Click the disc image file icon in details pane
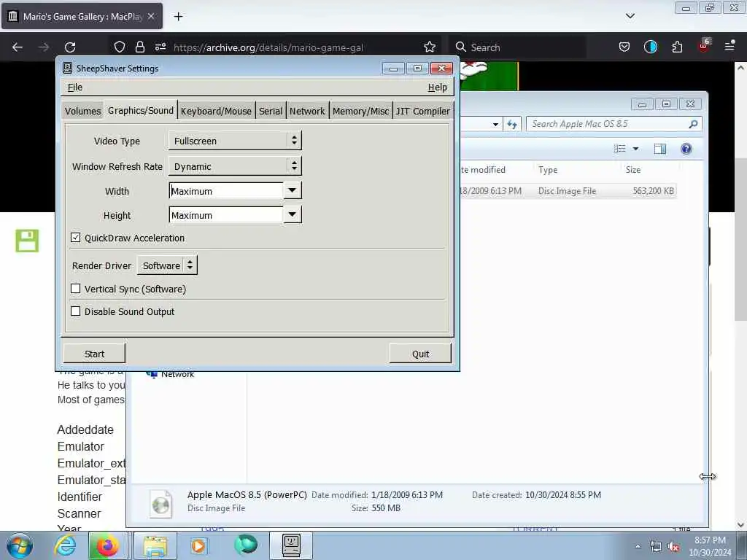747x560 pixels. coord(160,503)
